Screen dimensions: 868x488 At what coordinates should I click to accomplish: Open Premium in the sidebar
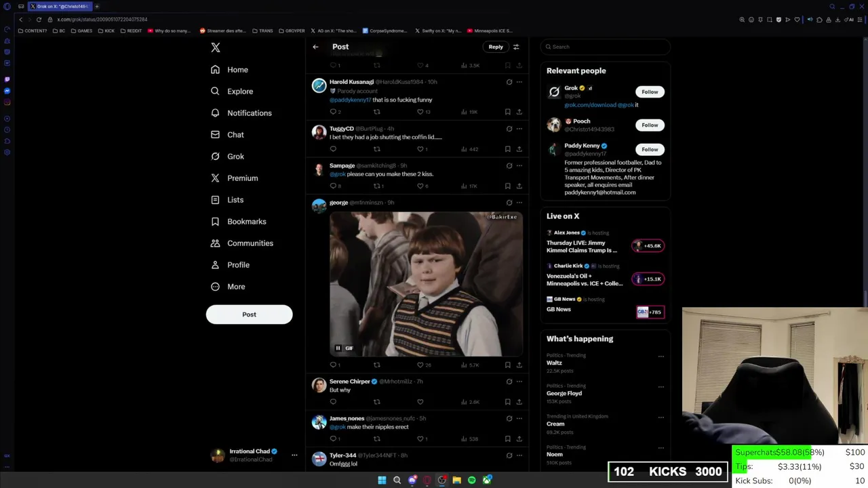[234, 178]
